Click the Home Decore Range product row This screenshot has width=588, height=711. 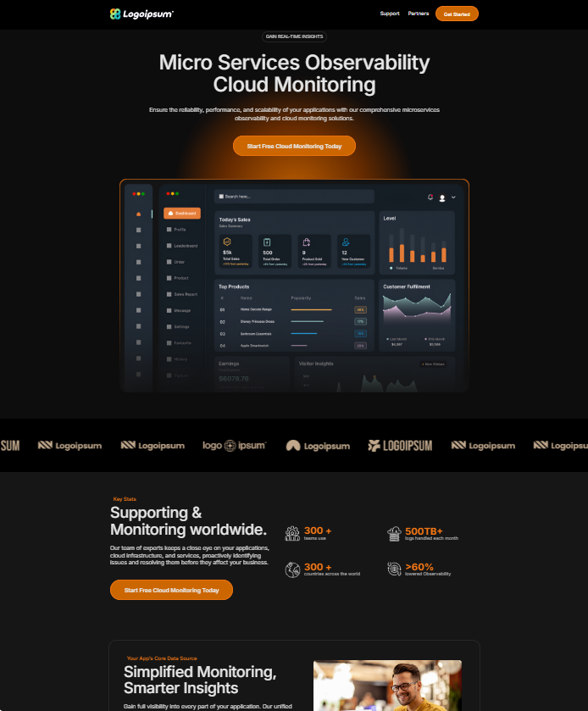[294, 309]
